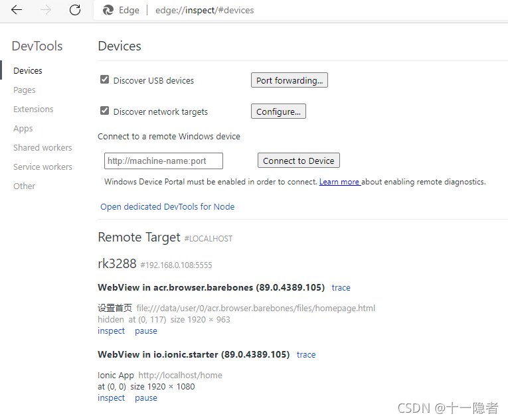Viewport: 508px width, 420px height.
Task: Toggle Discover network targets checkbox
Action: click(104, 111)
